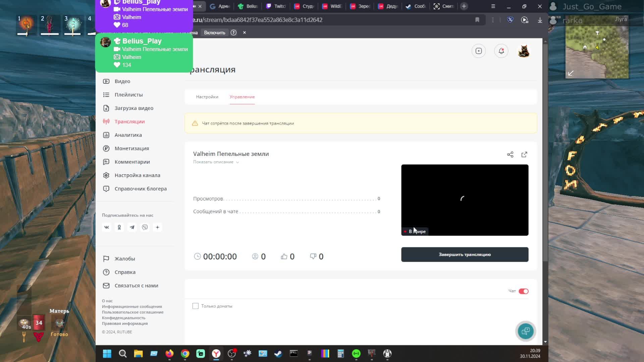Bookmark the page via bookmark icon
644x362 pixels.
(477, 20)
